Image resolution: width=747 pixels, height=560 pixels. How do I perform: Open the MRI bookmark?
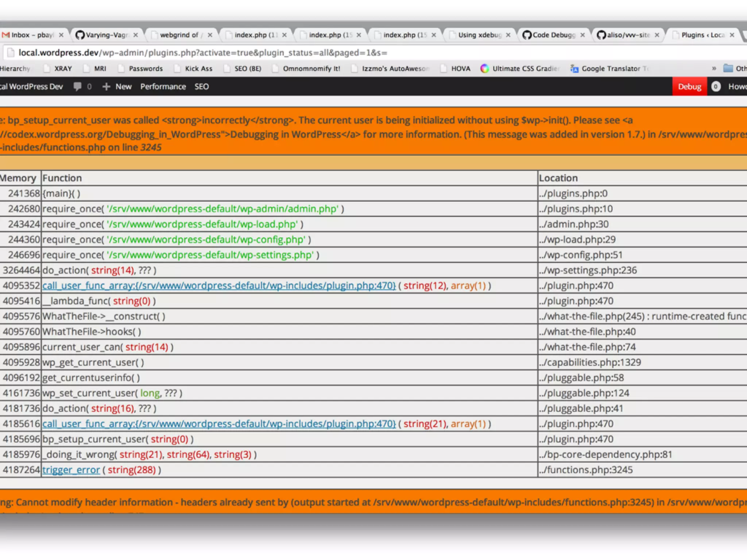point(96,69)
